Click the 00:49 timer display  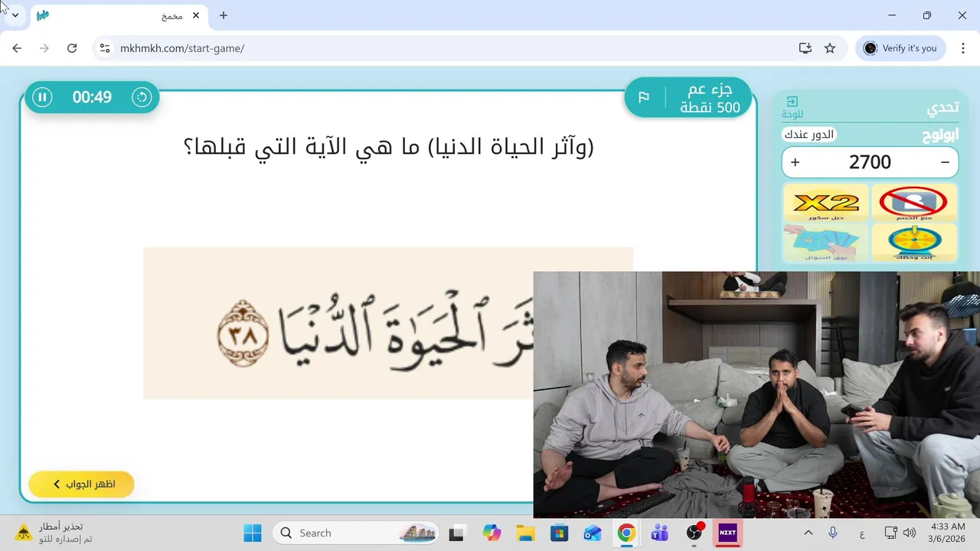[92, 97]
